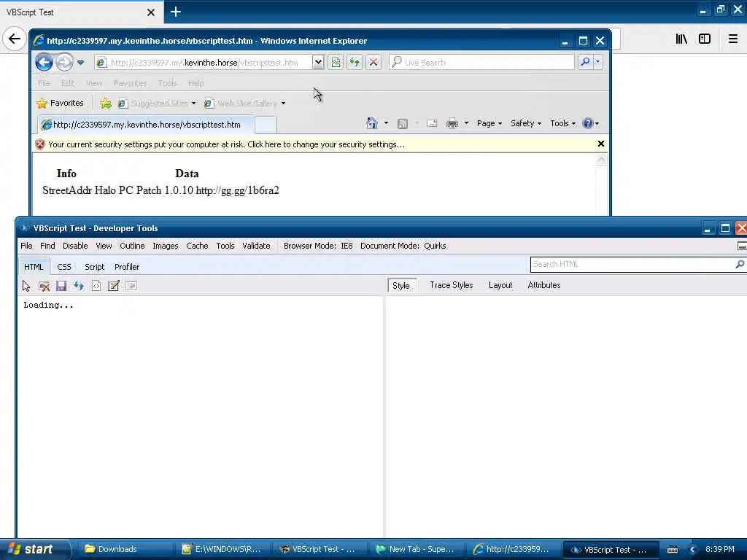Click the Search HTML field
This screenshot has height=560, width=747.
tap(632, 264)
